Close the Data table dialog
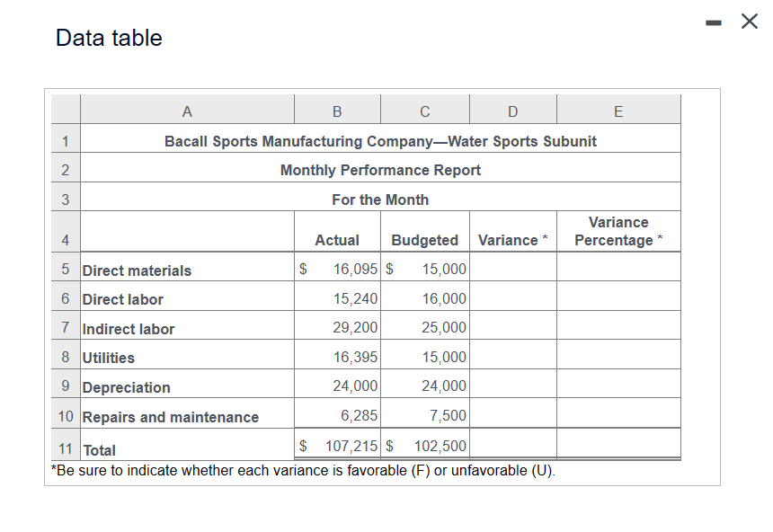 (x=749, y=22)
